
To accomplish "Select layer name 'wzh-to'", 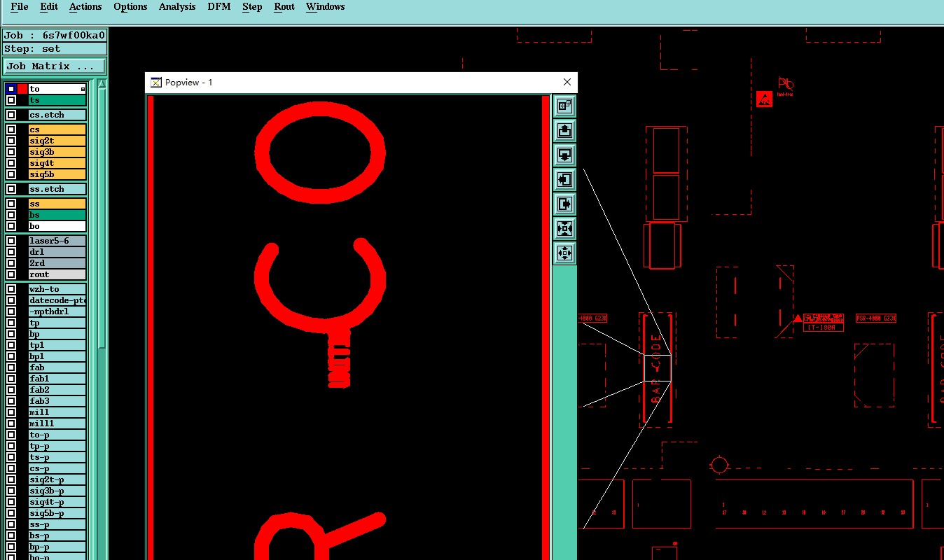I will coord(57,289).
